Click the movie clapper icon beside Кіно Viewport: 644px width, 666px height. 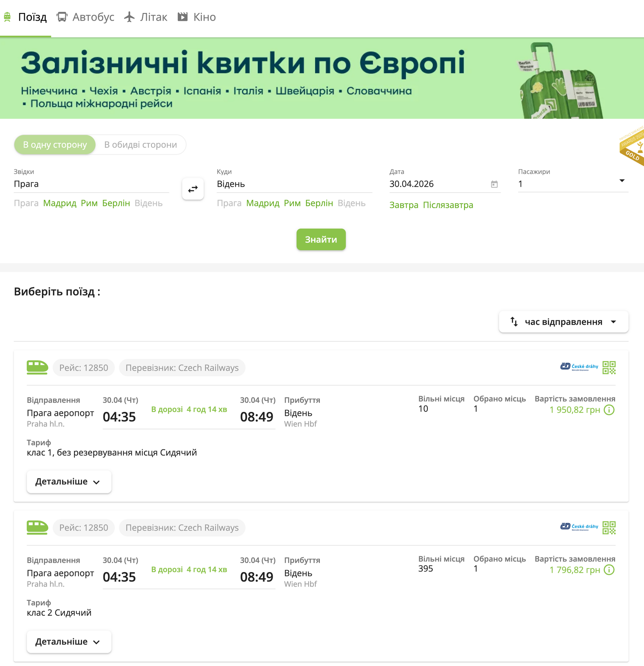click(183, 16)
